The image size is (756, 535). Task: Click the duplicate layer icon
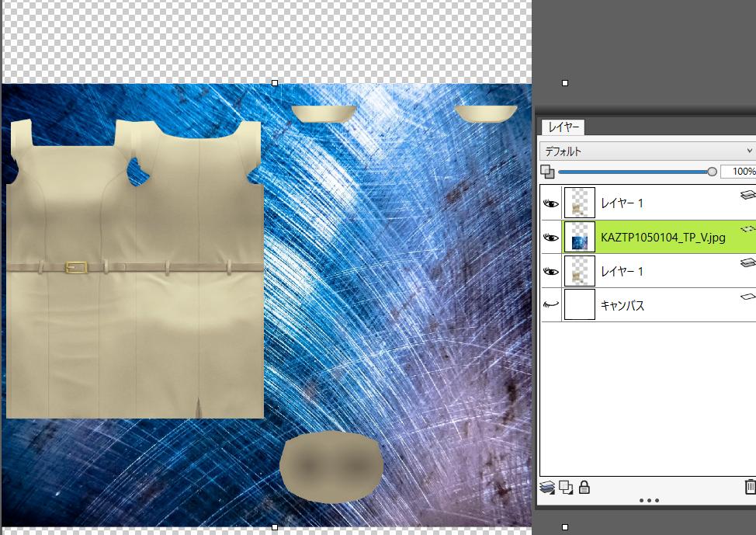(564, 488)
